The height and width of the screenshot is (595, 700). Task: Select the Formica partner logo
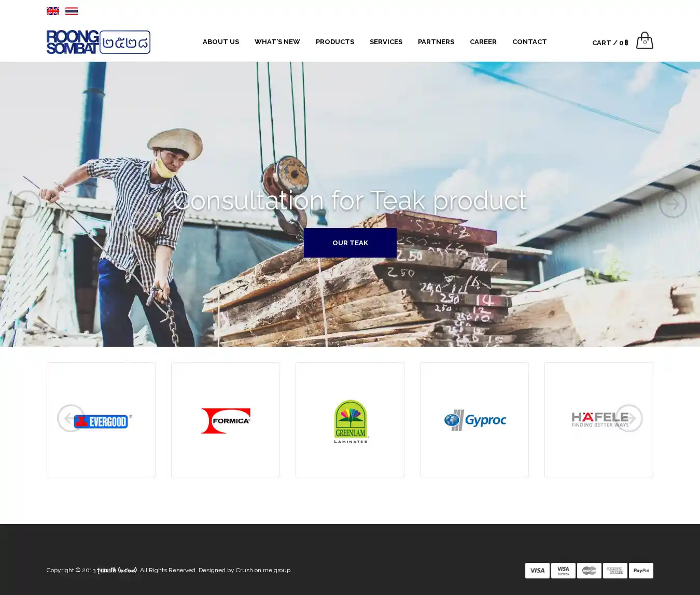226,420
